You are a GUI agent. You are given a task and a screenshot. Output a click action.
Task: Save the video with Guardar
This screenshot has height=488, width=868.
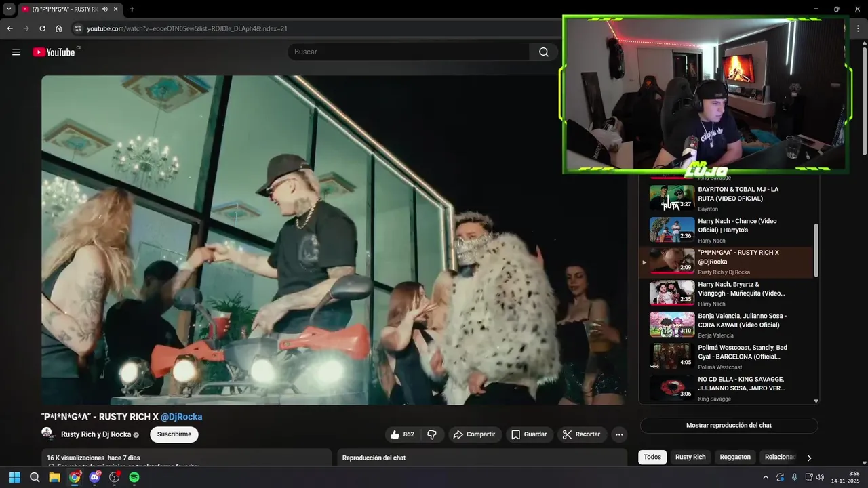coord(529,434)
